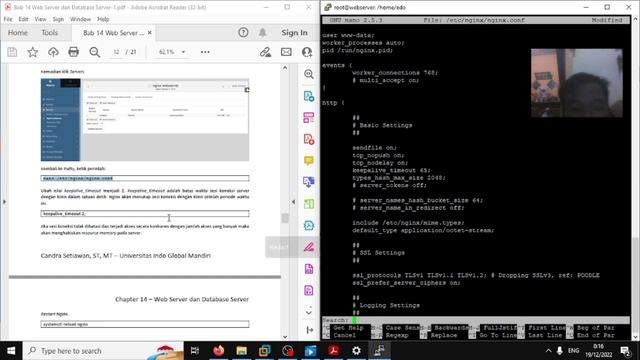Open the Redact tool pen icon
640x360 pixels.
(309, 247)
